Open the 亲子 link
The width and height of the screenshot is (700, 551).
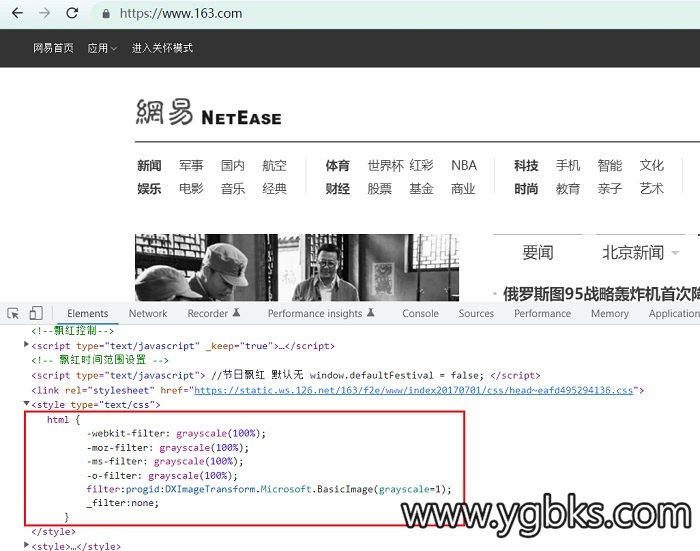click(610, 189)
